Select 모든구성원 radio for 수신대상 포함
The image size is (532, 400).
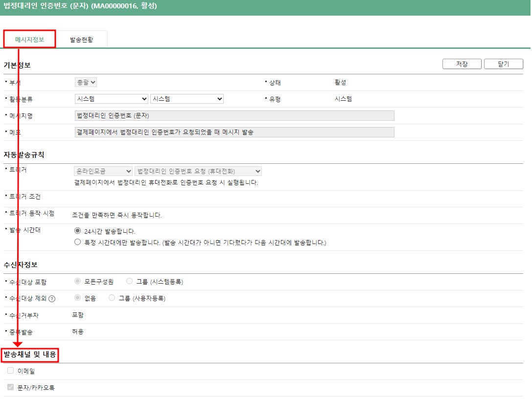coord(77,281)
